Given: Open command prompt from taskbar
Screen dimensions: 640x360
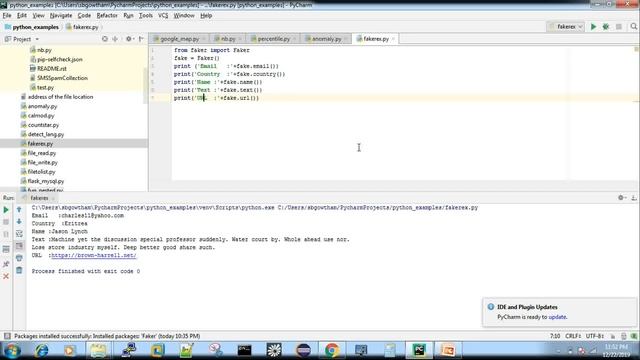Looking at the screenshot, I should [x=244, y=350].
